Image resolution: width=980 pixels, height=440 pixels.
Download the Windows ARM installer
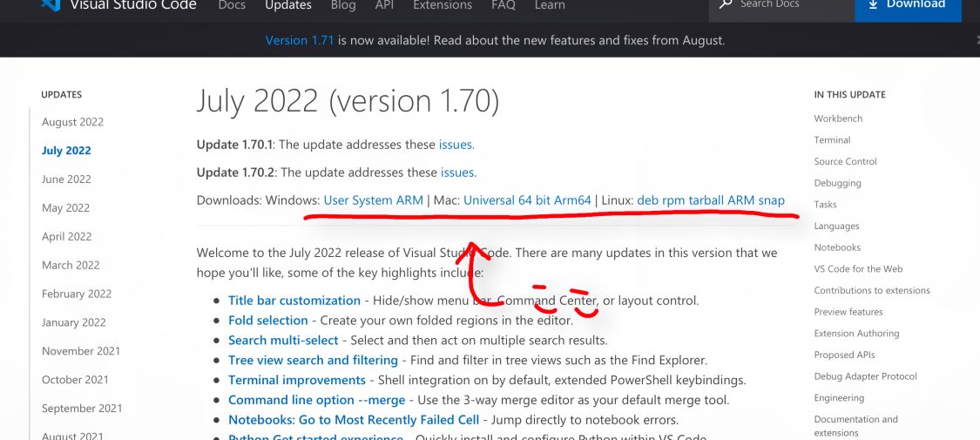(410, 200)
